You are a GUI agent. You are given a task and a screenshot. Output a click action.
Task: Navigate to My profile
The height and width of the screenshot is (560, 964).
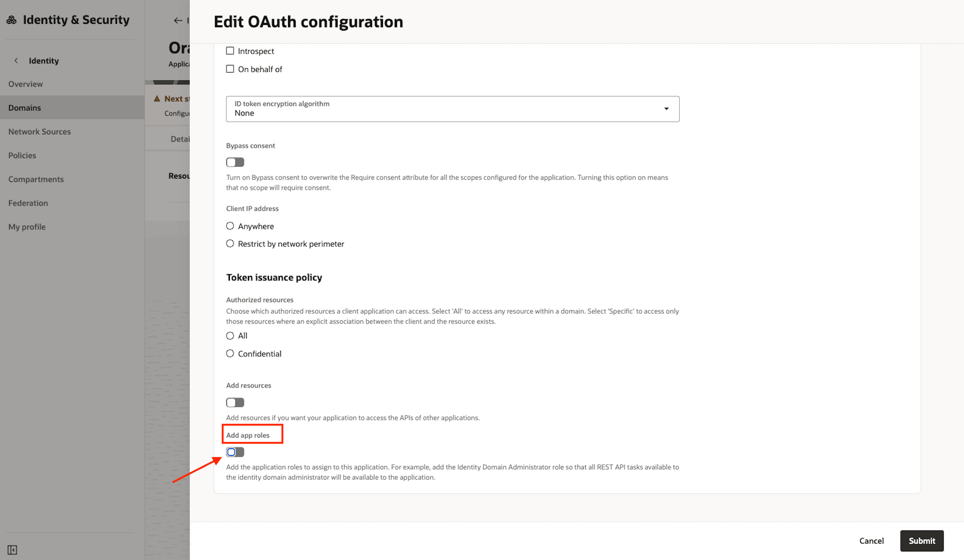coord(26,227)
